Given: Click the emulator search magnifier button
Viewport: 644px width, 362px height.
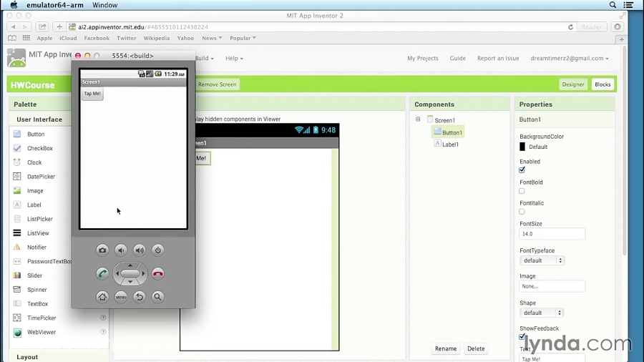Looking at the screenshot, I should click(157, 297).
